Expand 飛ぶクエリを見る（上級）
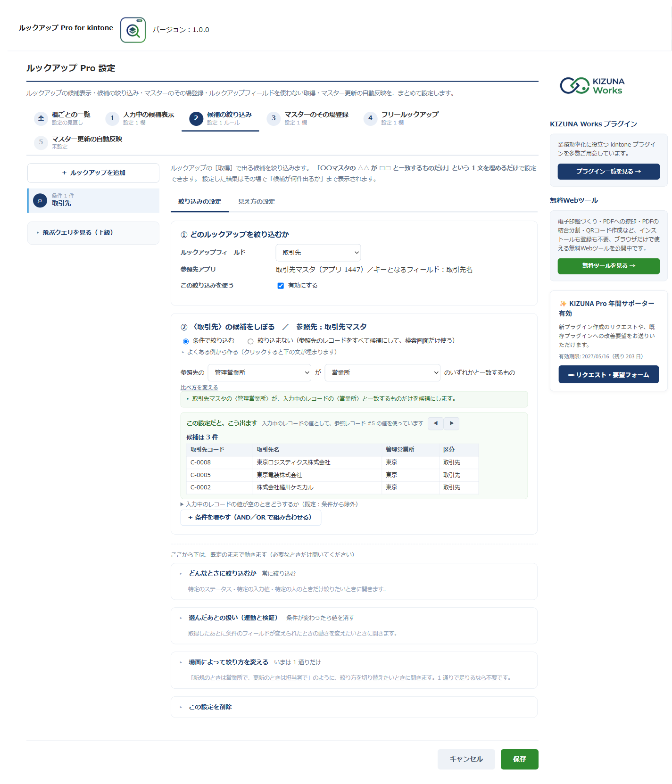Image resolution: width=672 pixels, height=784 pixels. click(93, 233)
